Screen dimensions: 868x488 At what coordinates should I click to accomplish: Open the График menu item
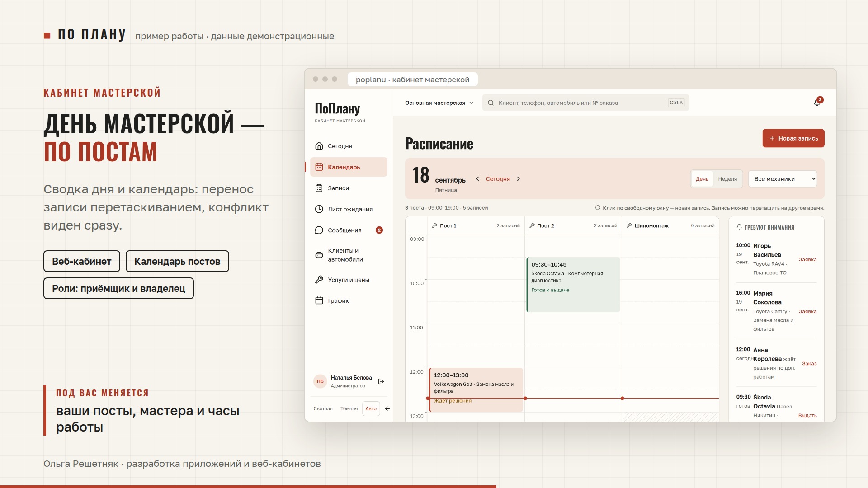(349, 300)
